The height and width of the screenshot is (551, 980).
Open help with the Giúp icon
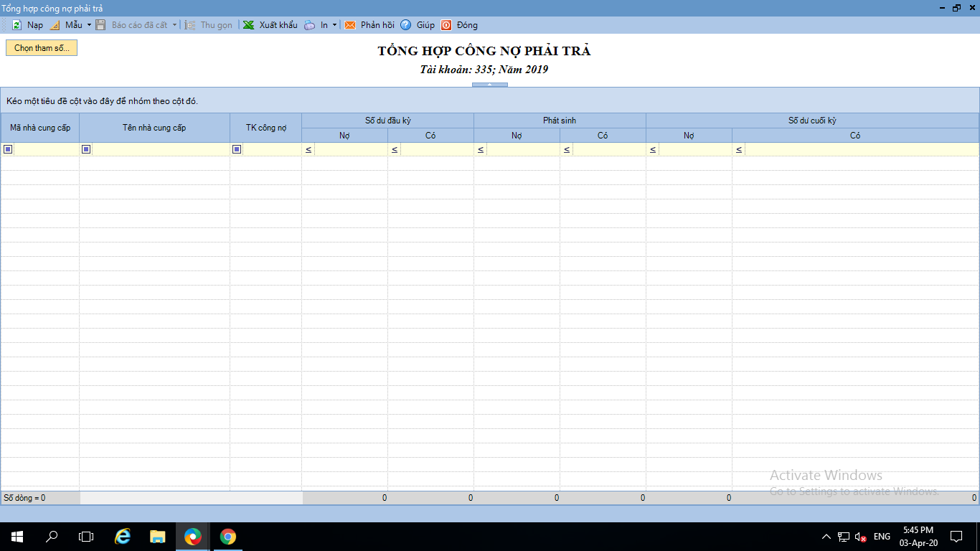406,25
